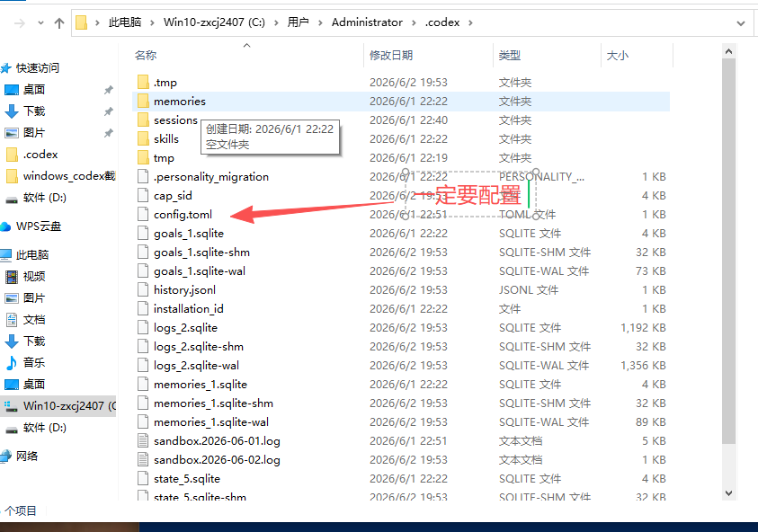This screenshot has width=758, height=532.
Task: Sort files by the 修改日期 column header
Action: point(391,56)
